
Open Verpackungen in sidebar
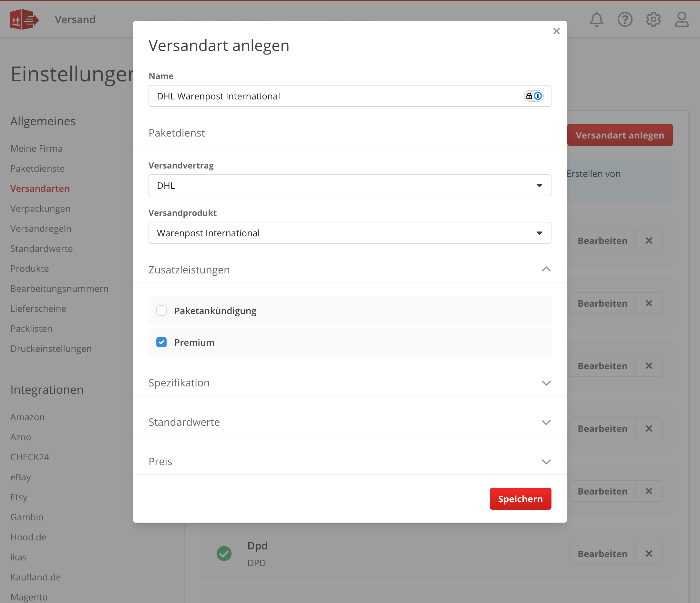(41, 209)
